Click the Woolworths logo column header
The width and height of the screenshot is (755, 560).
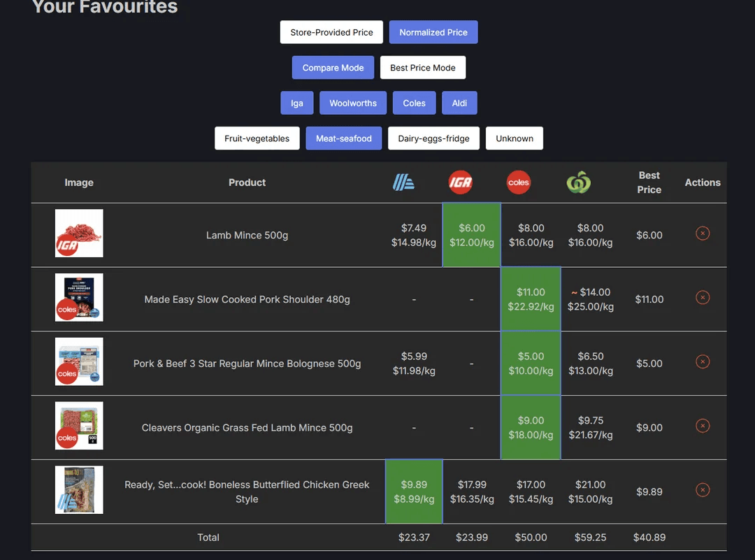[x=578, y=182]
